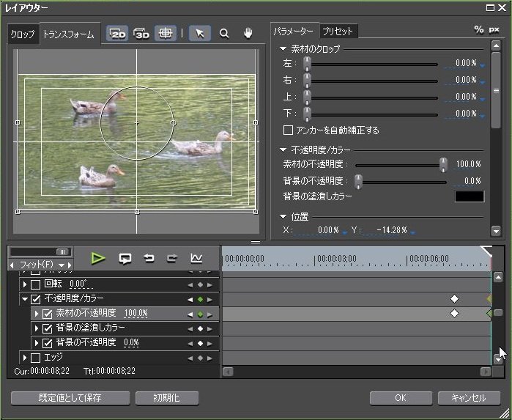Open the プリセット tab
Screen dimensions: 512x420
tap(338, 32)
